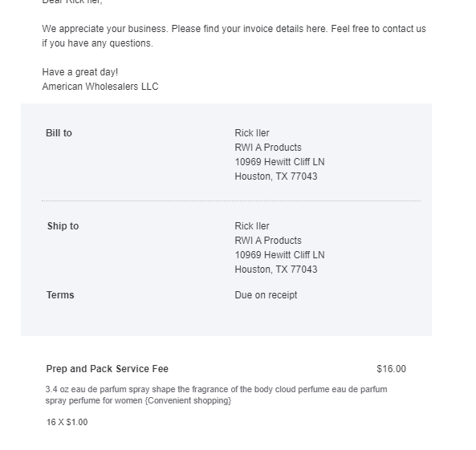Click the Bill to label
Viewport: 476px width, 450px height.
[59, 133]
